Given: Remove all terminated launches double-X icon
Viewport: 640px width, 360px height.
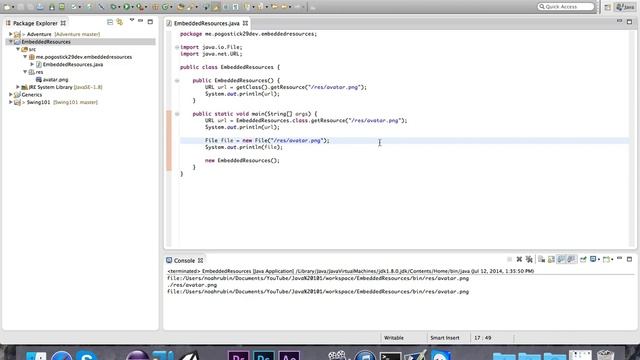Looking at the screenshot, I should (x=529, y=259).
